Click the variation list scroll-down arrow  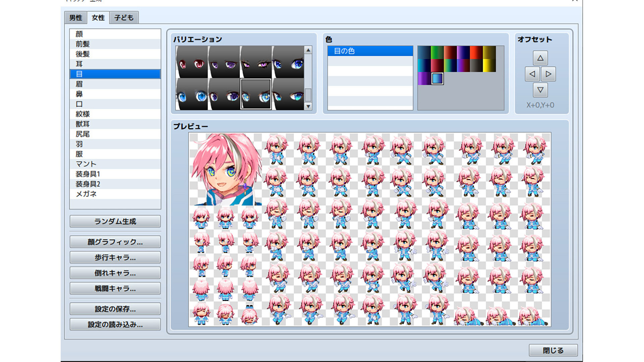click(309, 107)
